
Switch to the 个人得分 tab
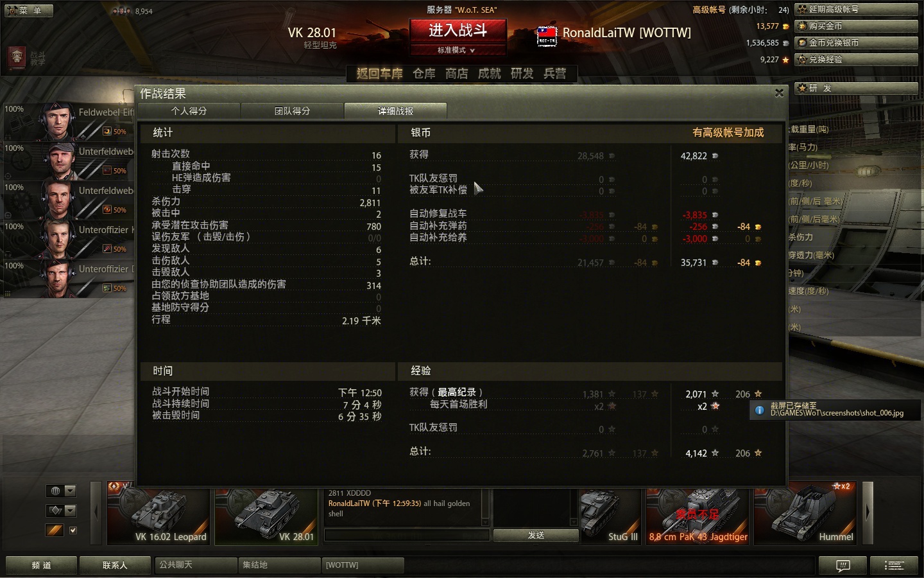[x=189, y=111]
